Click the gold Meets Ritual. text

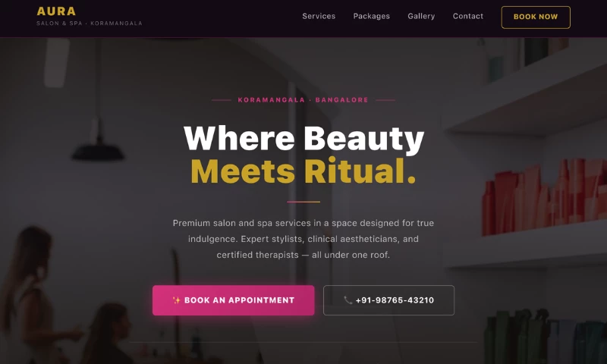point(303,171)
